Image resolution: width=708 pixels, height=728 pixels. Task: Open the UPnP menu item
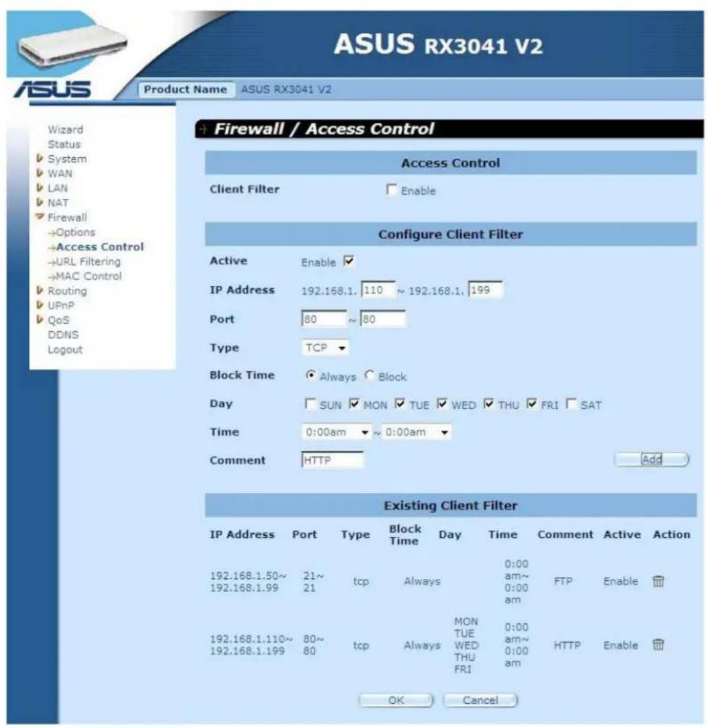tap(61, 306)
